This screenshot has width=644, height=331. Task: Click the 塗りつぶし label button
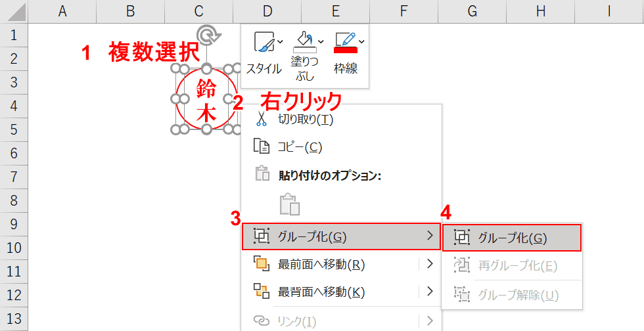[304, 68]
